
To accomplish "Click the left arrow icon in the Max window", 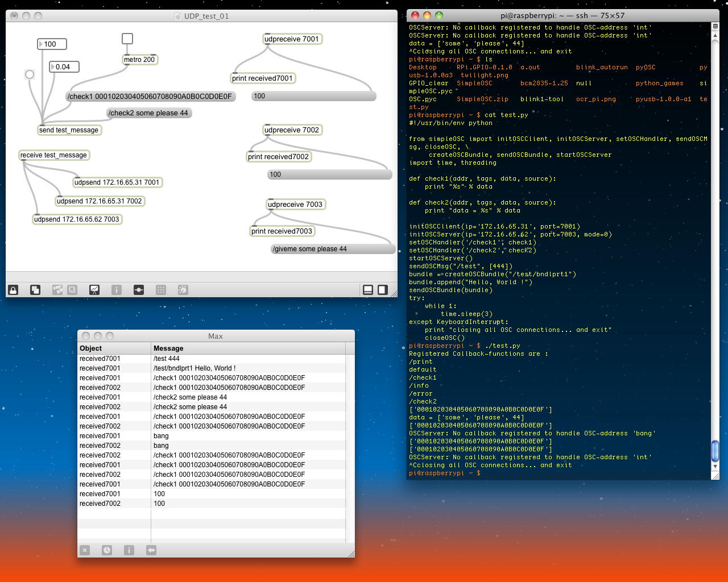I will click(x=151, y=550).
